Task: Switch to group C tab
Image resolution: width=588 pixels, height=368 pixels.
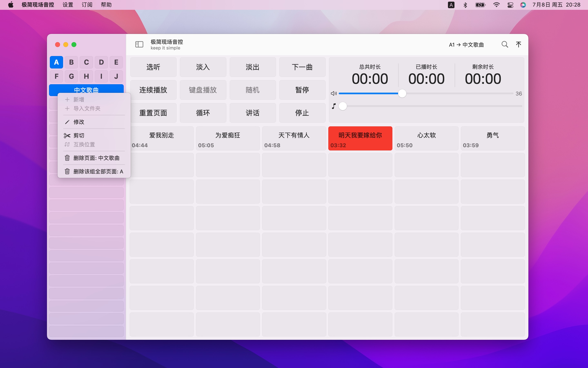Action: click(x=86, y=62)
